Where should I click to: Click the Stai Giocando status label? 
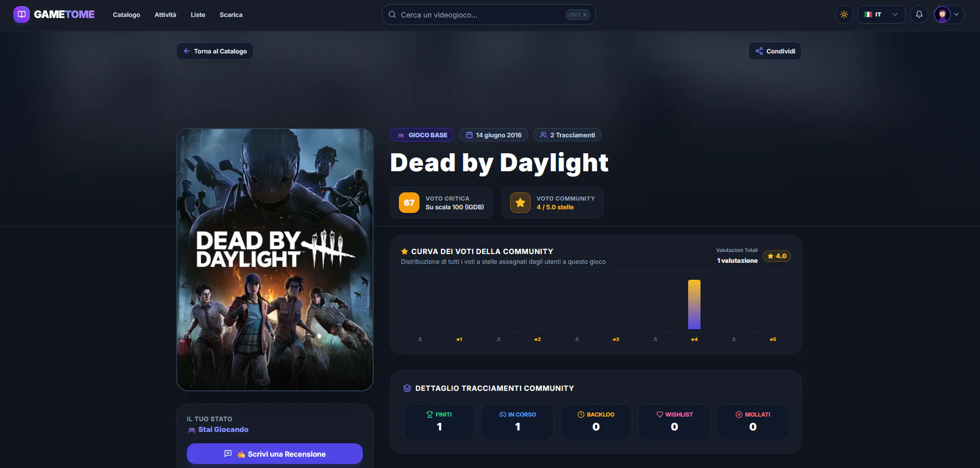coord(223,429)
